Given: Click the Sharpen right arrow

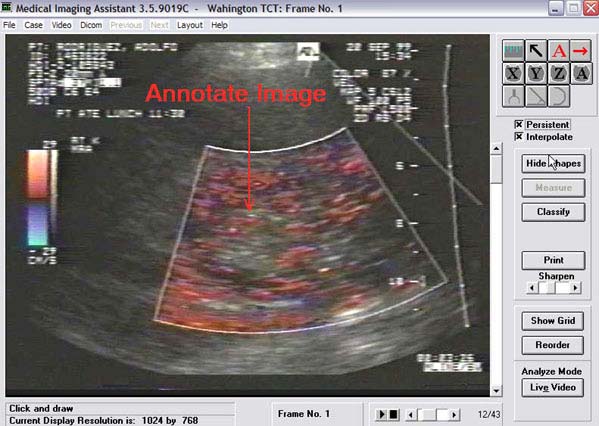Looking at the screenshot, I should [x=575, y=288].
